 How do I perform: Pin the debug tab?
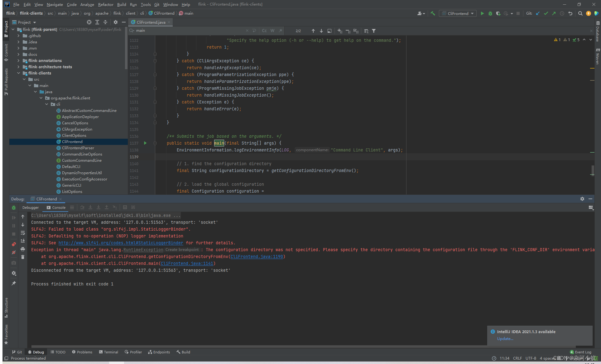pyautogui.click(x=14, y=283)
